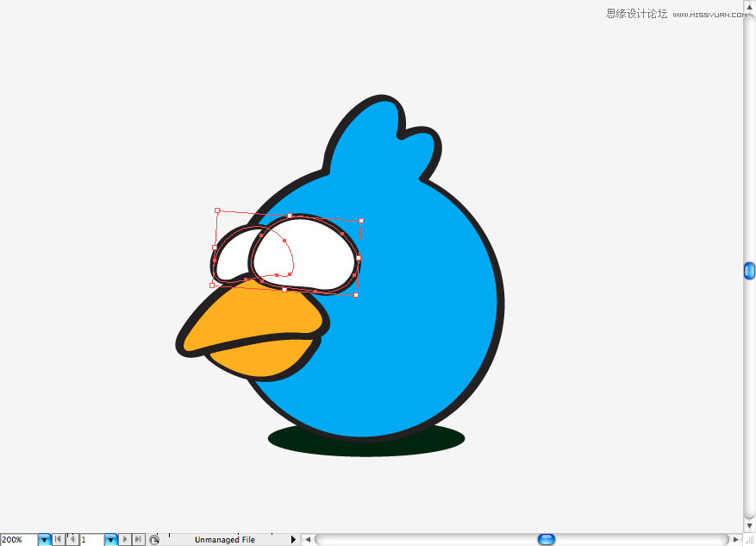Click bounding box top-left corner handle
The image size is (756, 546).
pyautogui.click(x=217, y=210)
